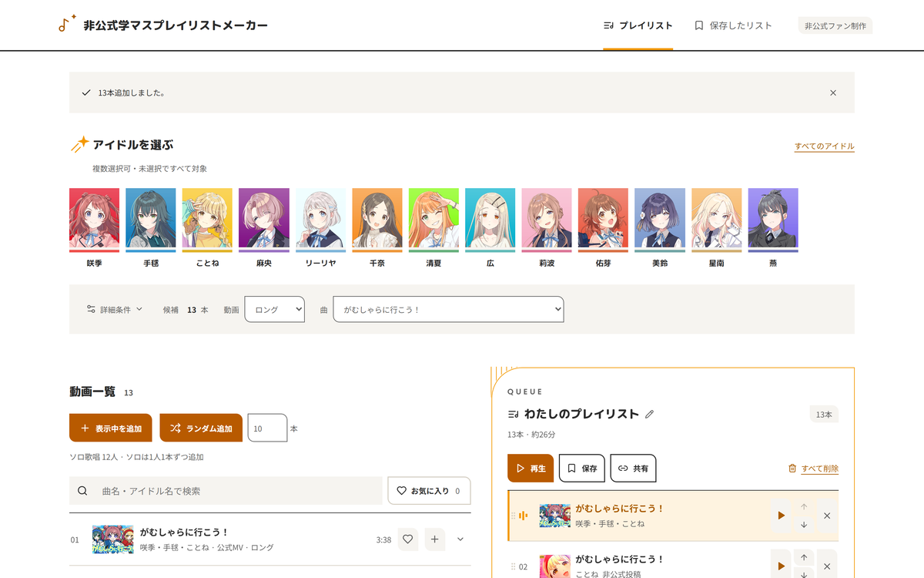Remove first queue item with X

(827, 516)
